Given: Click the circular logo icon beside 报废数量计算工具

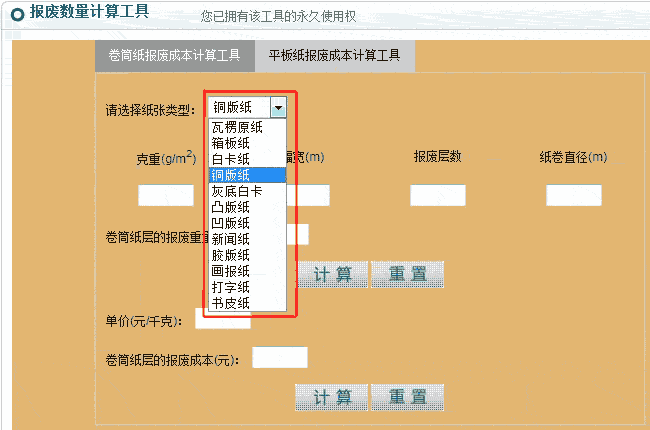Looking at the screenshot, I should [x=17, y=14].
